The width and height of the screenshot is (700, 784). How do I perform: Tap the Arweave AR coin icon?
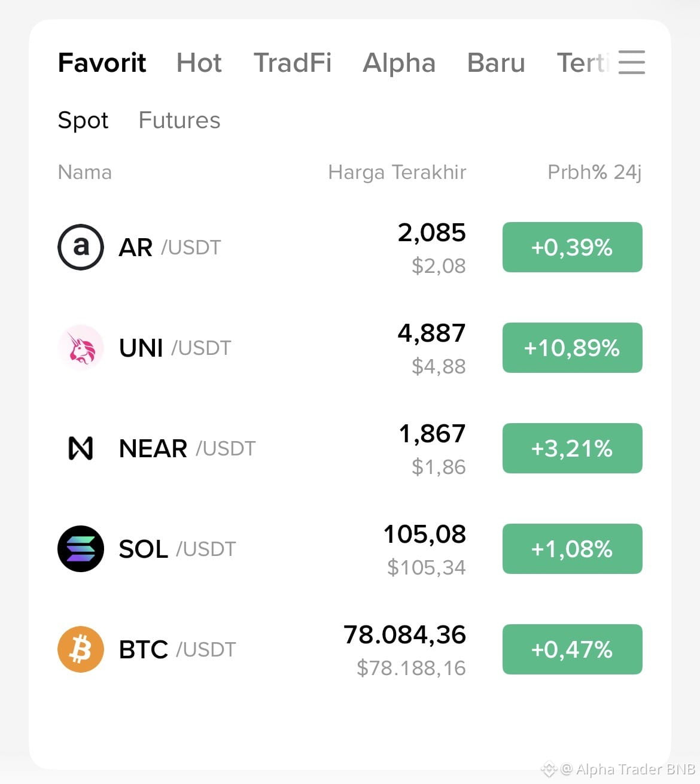[81, 247]
